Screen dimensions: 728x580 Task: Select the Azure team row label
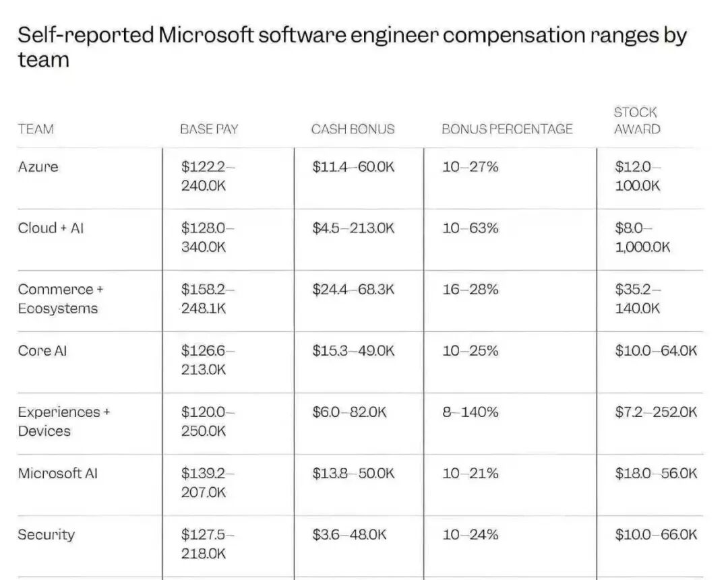pyautogui.click(x=38, y=166)
